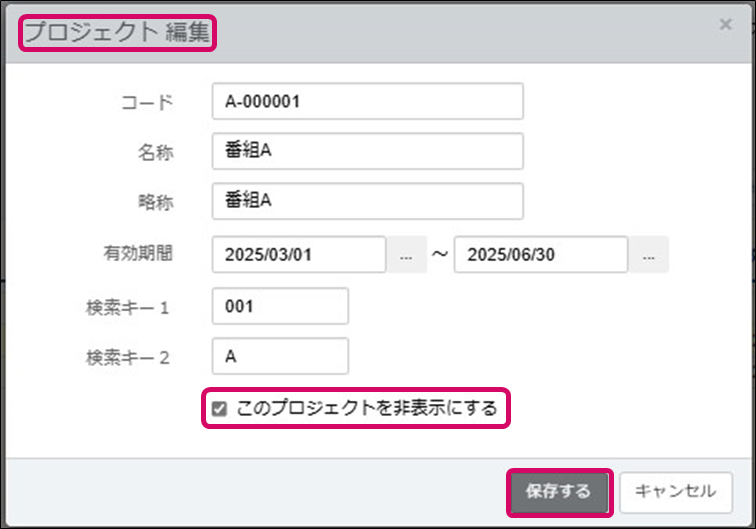This screenshot has width=756, height=529.
Task: Close the プロジェクト 編集 dialog with X
Action: [x=726, y=24]
